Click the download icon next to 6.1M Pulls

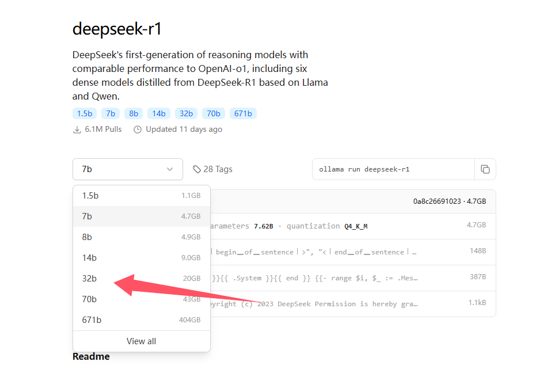[x=77, y=130]
